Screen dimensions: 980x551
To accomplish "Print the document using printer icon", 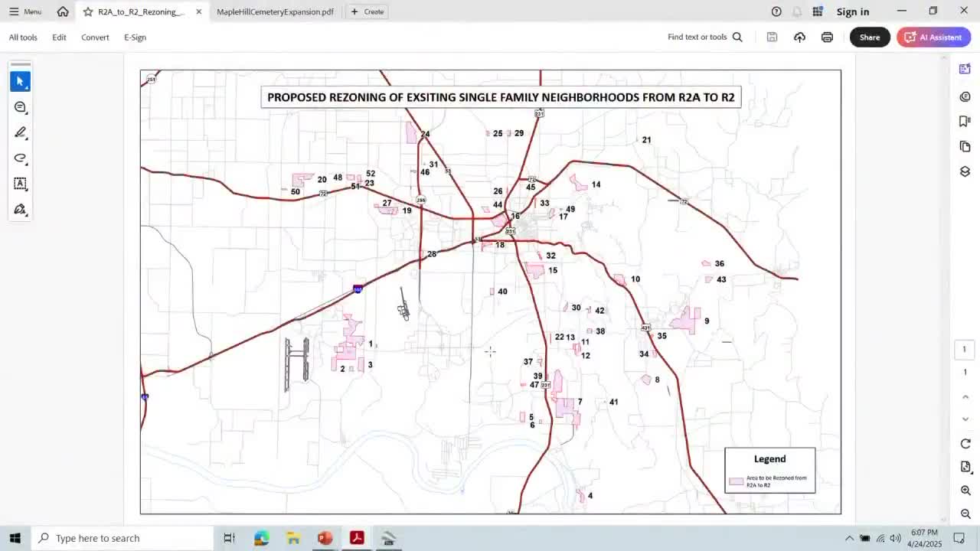I will tap(827, 37).
